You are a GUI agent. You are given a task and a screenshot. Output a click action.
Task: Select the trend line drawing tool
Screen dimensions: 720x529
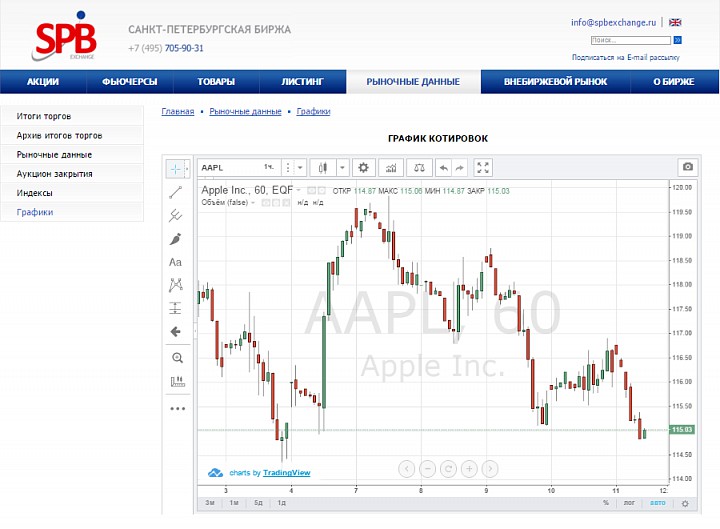coord(175,192)
